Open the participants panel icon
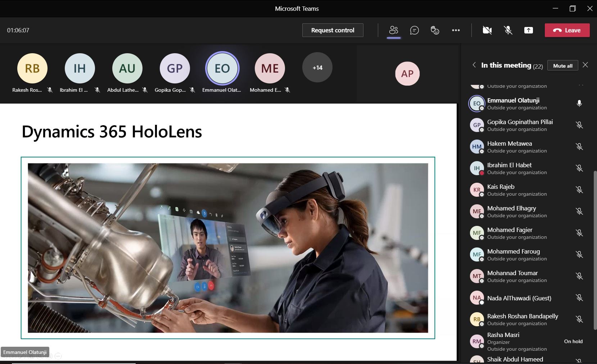Screen dimensions: 597x364 (394, 30)
